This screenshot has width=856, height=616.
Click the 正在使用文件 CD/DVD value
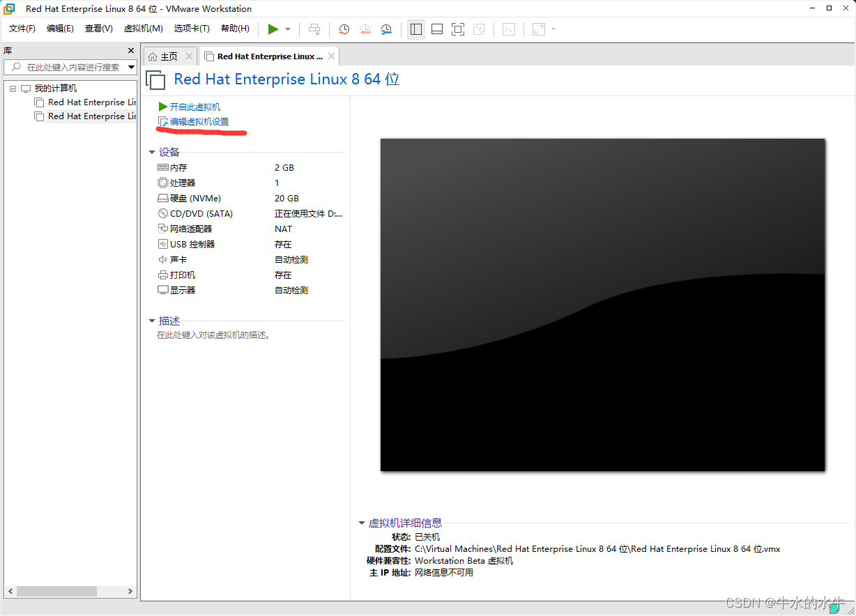(309, 214)
